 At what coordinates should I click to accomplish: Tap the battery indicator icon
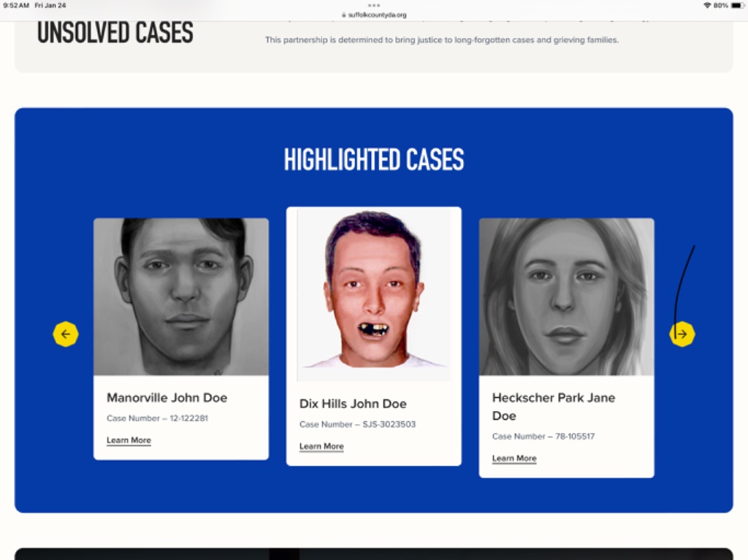point(738,5)
